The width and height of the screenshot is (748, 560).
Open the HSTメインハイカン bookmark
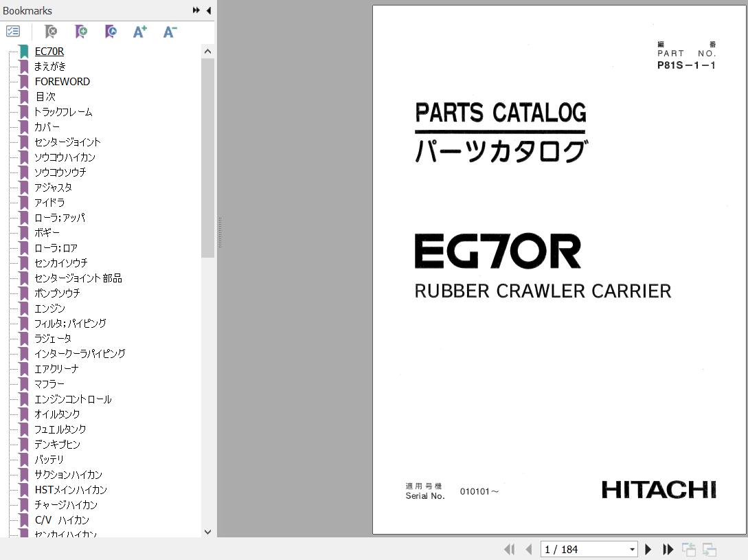[x=71, y=490]
